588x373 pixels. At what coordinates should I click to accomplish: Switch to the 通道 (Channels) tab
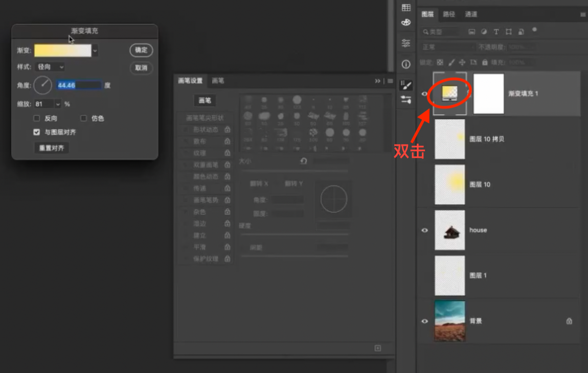pos(471,14)
